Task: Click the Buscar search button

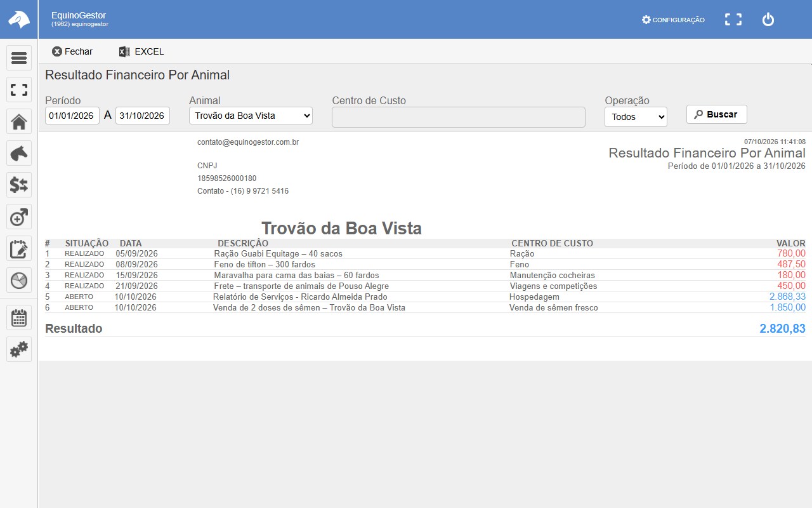Action: point(717,114)
